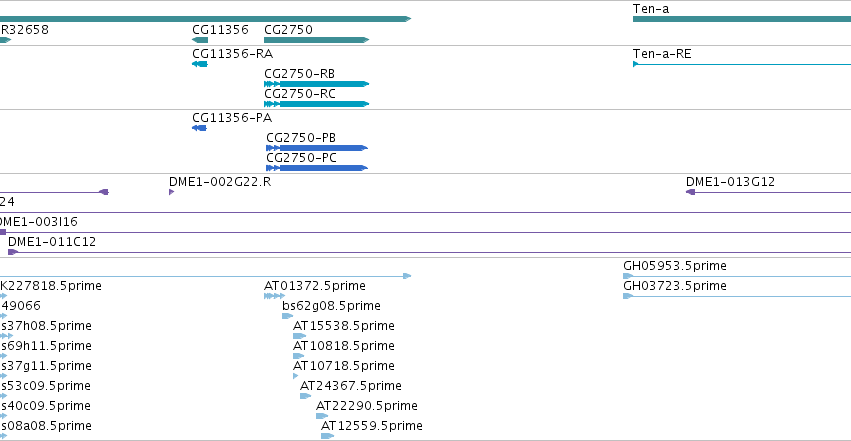Select the AT01372.5prime EST arrows
This screenshot has height=441, width=851.
[274, 296]
